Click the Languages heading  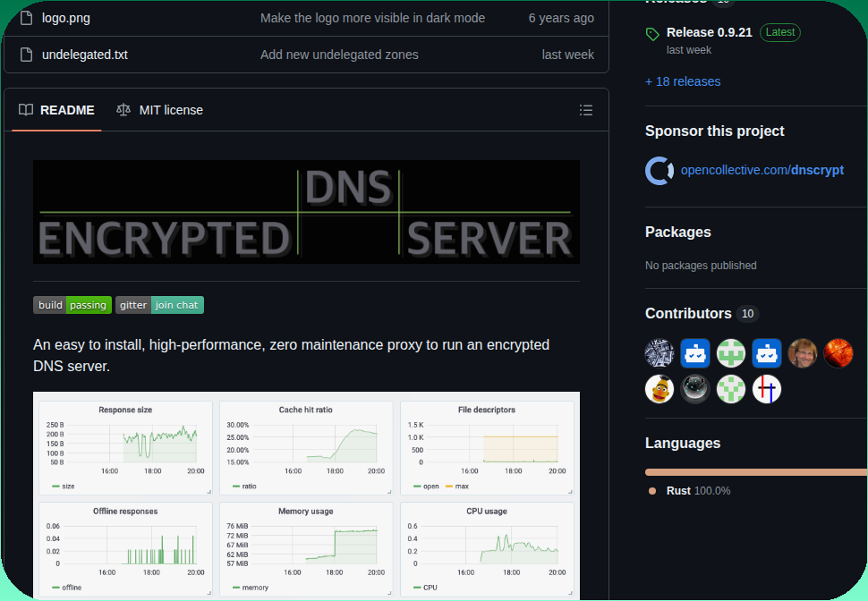coord(683,444)
